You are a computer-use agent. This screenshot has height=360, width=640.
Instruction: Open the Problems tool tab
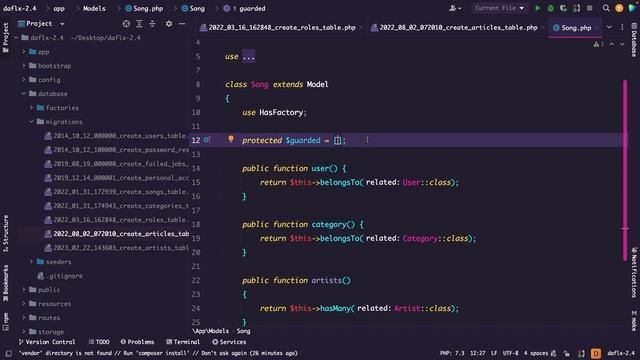point(137,342)
